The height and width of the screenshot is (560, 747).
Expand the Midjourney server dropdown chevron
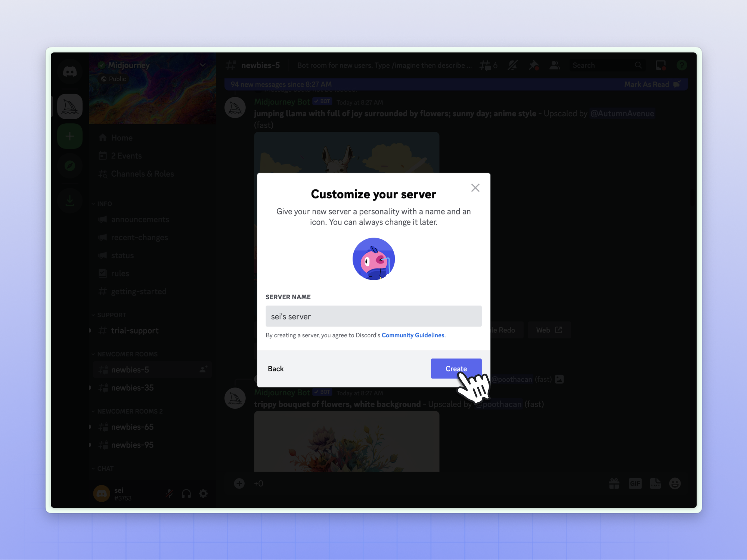[202, 65]
